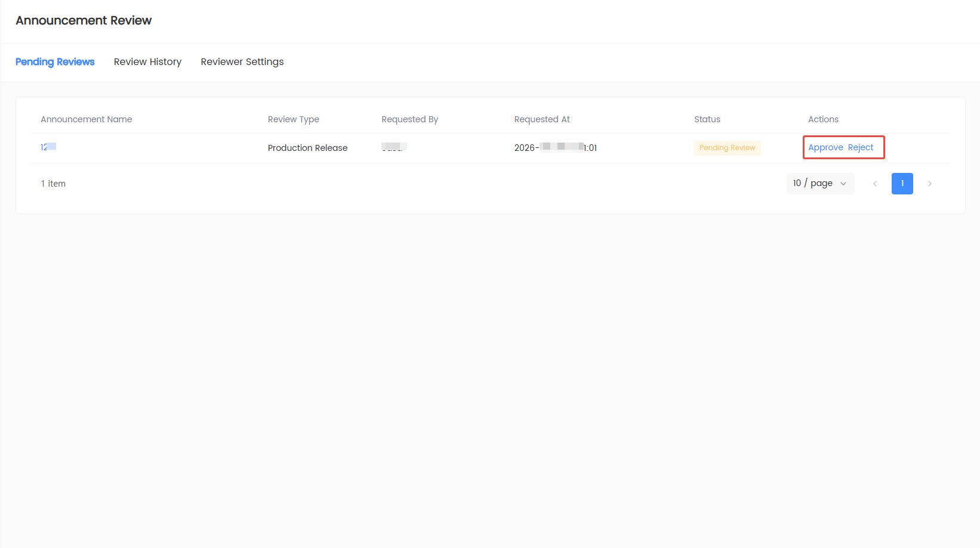The image size is (980, 548).
Task: Click the Requested By column header
Action: [x=410, y=119]
